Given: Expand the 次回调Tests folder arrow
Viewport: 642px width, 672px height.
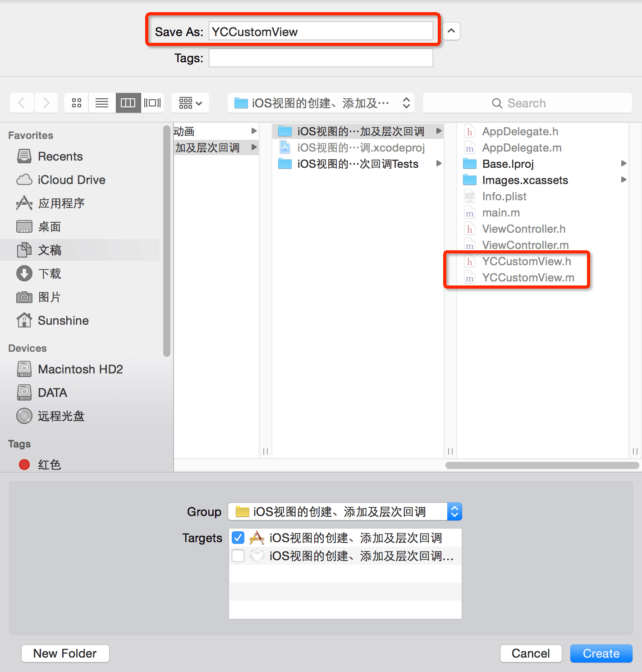Looking at the screenshot, I should [439, 163].
